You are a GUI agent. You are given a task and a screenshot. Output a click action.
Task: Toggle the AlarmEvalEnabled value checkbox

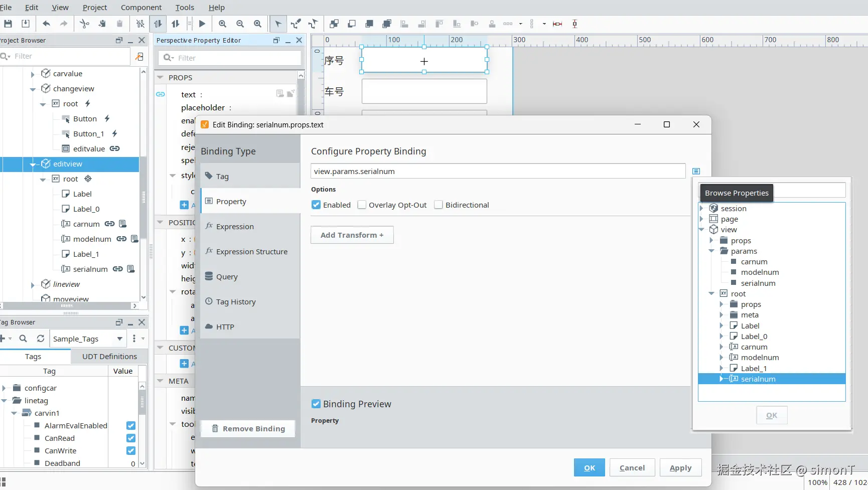click(131, 425)
